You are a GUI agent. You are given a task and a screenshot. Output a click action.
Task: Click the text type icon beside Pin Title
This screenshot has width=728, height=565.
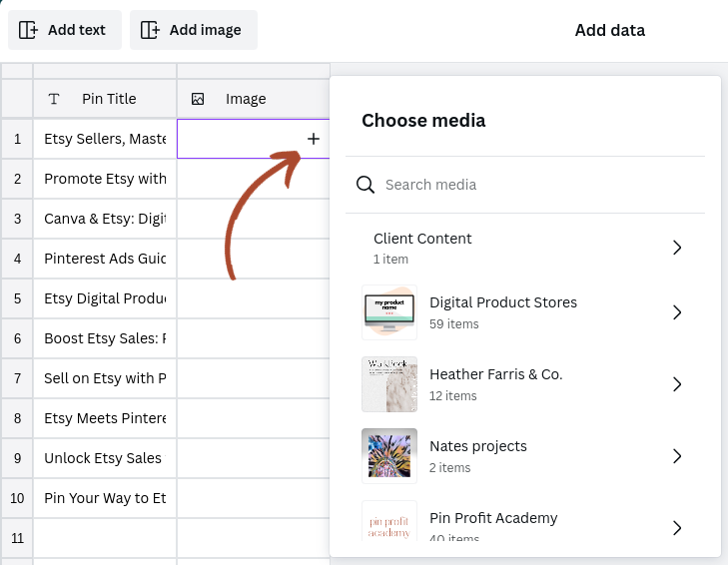[54, 99]
